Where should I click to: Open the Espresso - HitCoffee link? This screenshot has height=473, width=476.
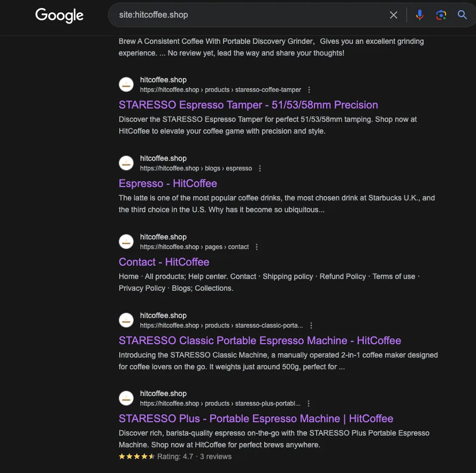pyautogui.click(x=168, y=183)
